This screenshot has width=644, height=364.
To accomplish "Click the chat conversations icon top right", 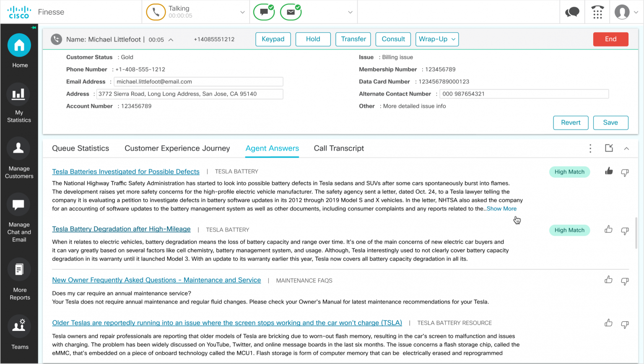I will [x=572, y=12].
